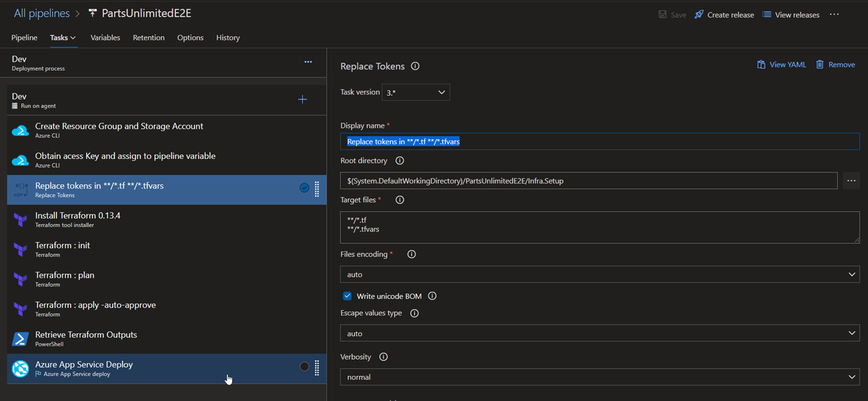Remove the Replace Tokens task
The height and width of the screenshot is (401, 868).
[x=835, y=65]
